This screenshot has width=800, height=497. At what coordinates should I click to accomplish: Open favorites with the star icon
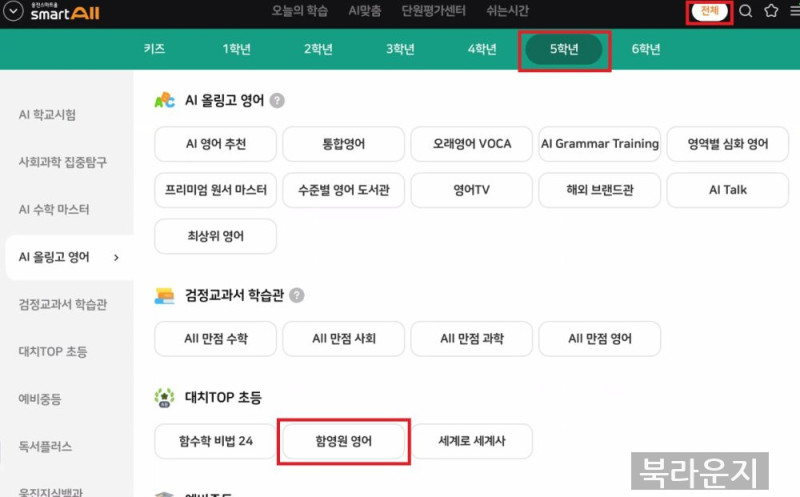pyautogui.click(x=770, y=12)
